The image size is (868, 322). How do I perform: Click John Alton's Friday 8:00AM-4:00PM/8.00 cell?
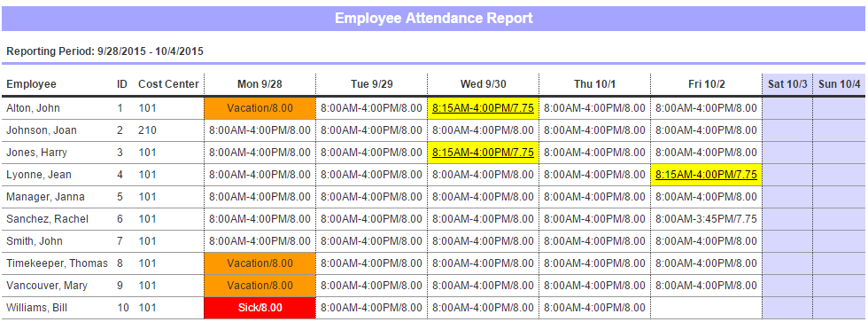(706, 108)
